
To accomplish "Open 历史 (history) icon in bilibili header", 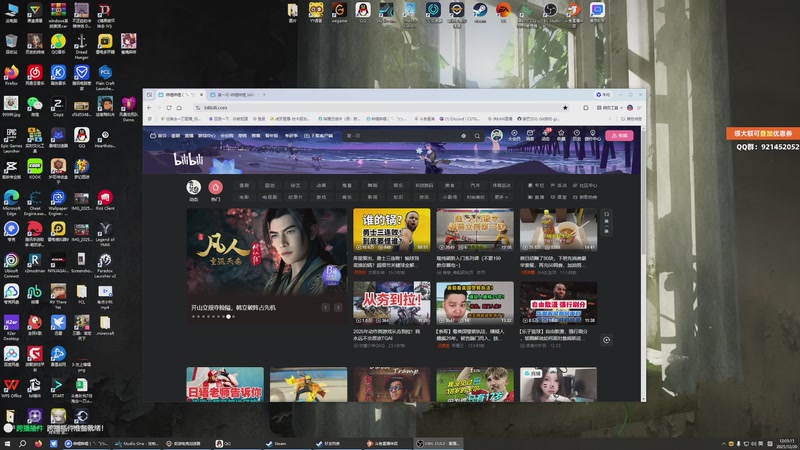I will [x=577, y=135].
